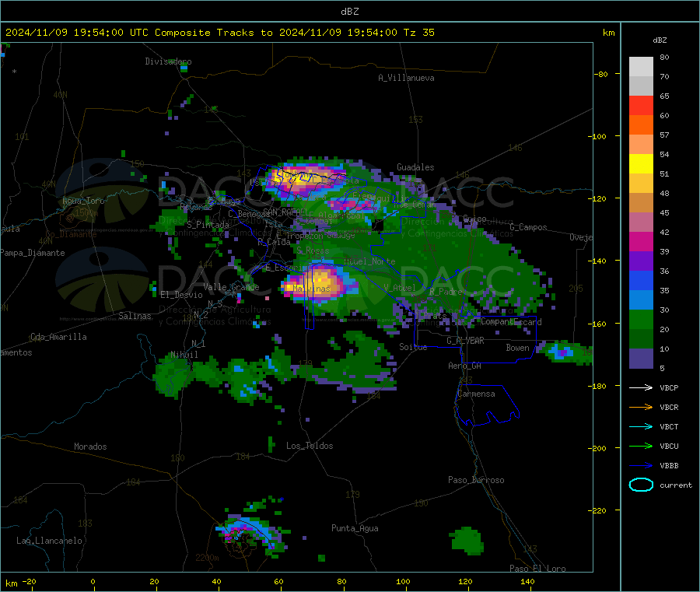This screenshot has width=700, height=592.
Task: Click the 'Aero_GA' place label
Action: [464, 366]
